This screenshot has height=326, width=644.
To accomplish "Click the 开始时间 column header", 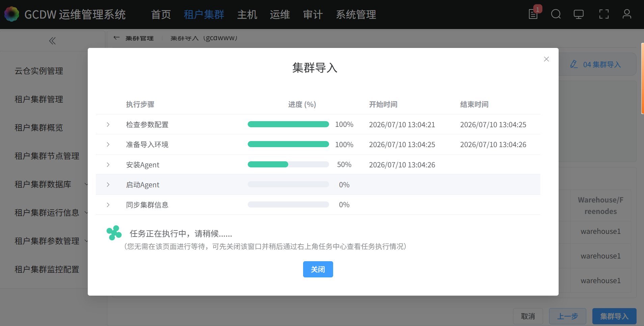I will (383, 105).
